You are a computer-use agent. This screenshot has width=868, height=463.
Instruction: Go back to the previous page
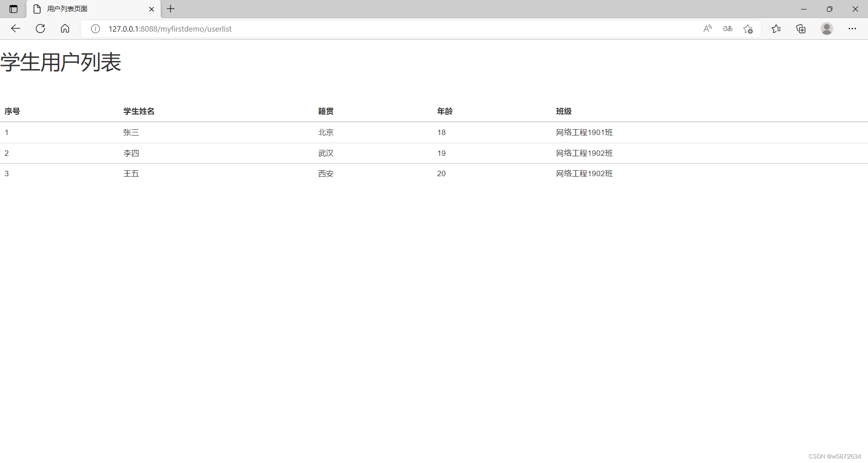coord(16,28)
